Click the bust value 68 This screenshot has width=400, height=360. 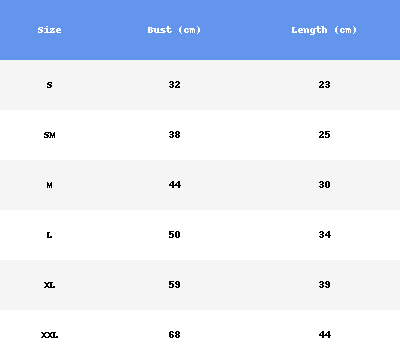[x=174, y=335]
